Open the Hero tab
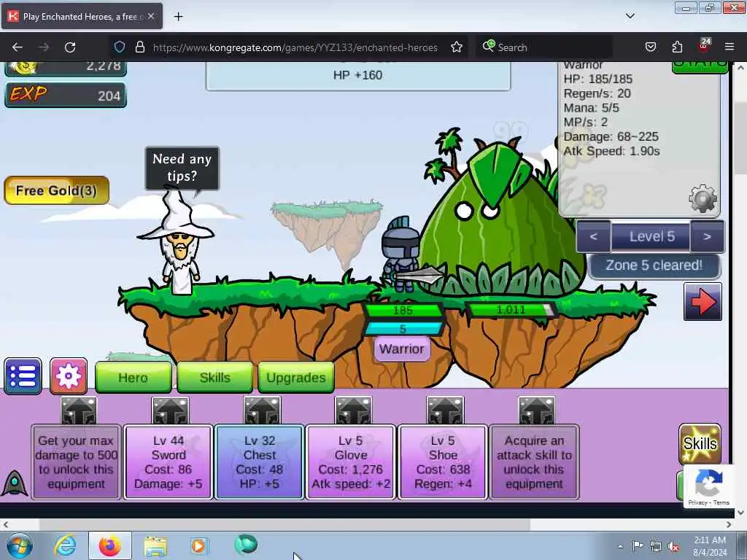The width and height of the screenshot is (747, 560). tap(133, 378)
